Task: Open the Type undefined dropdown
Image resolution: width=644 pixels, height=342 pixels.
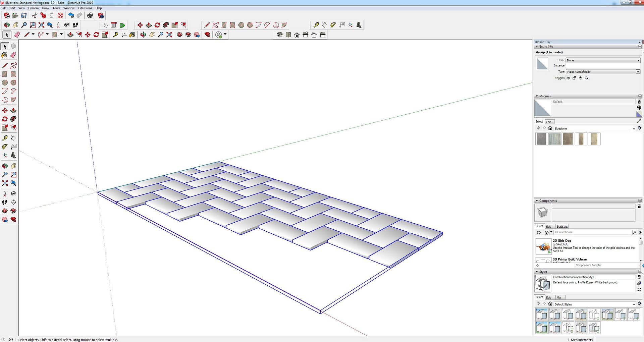Action: tap(603, 72)
